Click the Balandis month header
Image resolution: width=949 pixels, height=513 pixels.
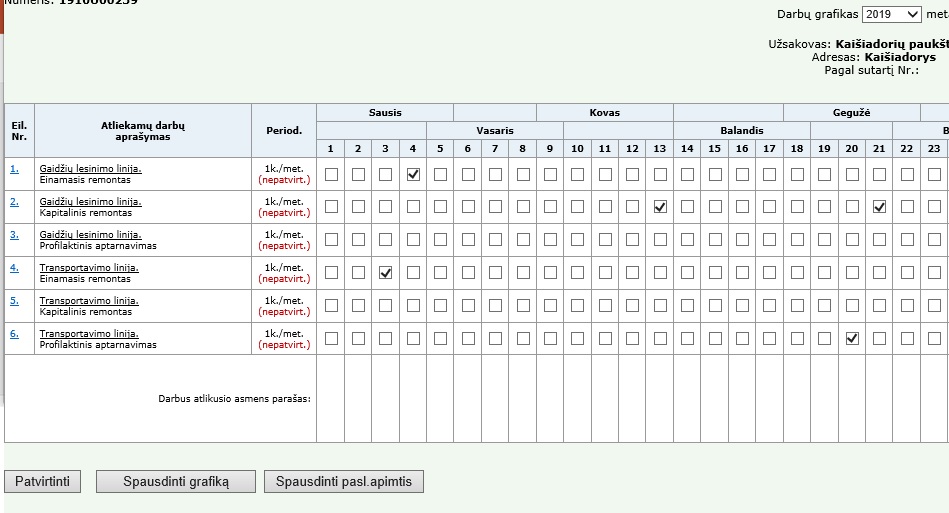pyautogui.click(x=741, y=131)
